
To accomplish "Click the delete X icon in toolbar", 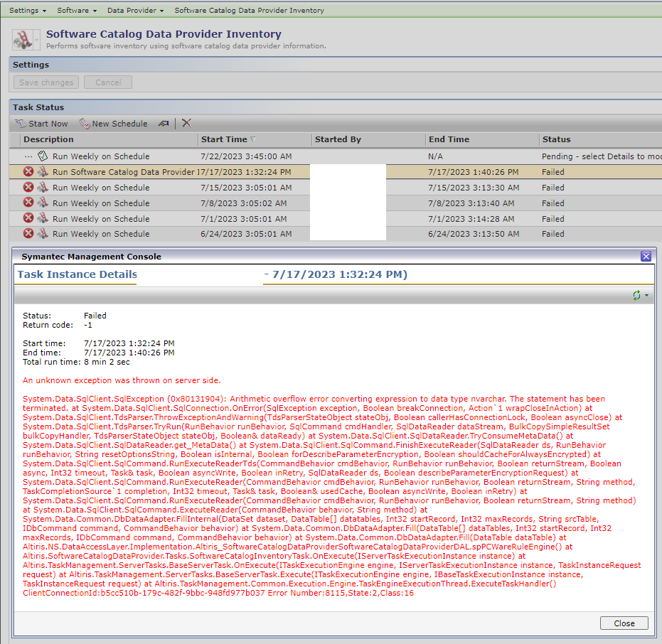I will (186, 123).
